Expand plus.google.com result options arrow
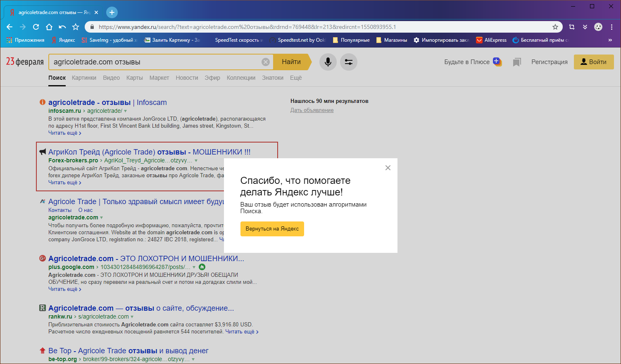Viewport: 621px width, 364px height. 194,267
